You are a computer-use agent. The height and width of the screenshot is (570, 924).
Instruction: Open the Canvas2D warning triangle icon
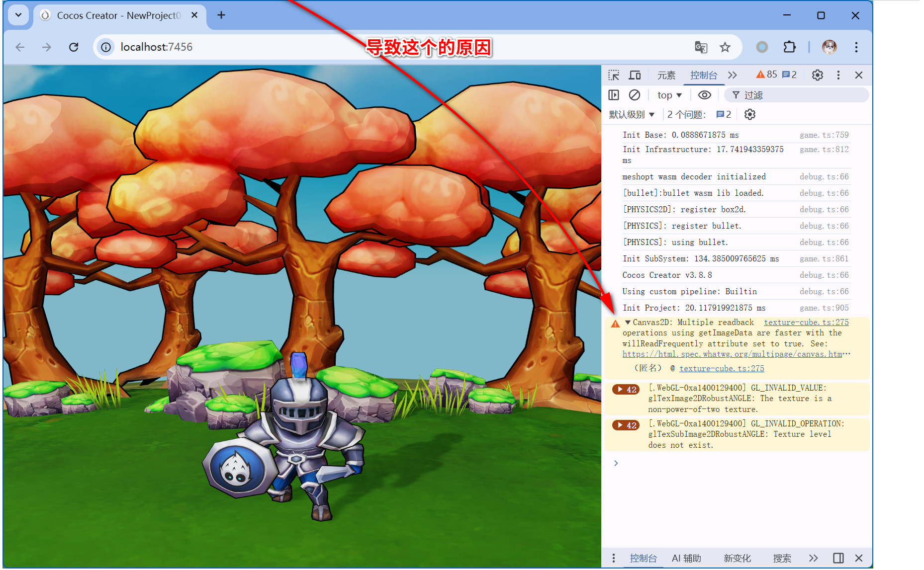(x=615, y=324)
